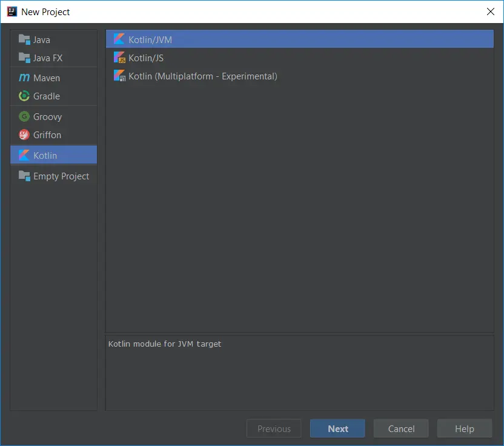
Task: Open Help for the wizard
Action: coord(464,428)
